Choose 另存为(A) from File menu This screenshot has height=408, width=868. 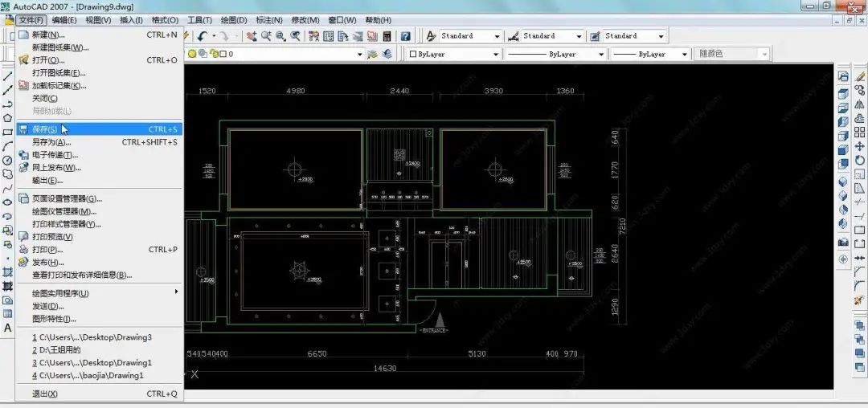(x=100, y=142)
